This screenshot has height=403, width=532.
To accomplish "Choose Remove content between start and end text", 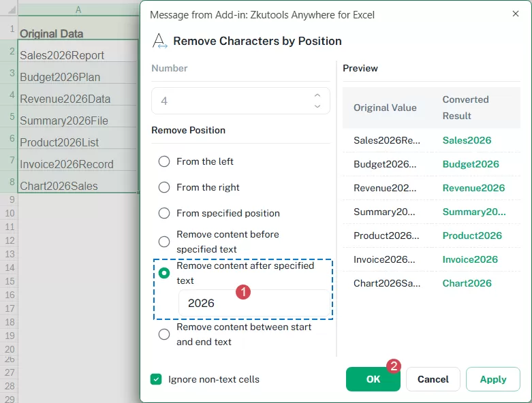I will point(164,334).
